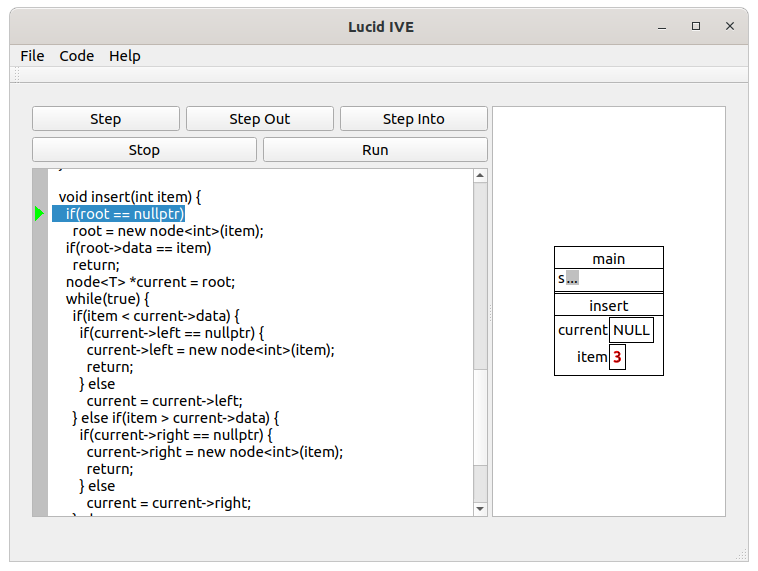Click the line node<T> *current = root;

click(x=150, y=282)
